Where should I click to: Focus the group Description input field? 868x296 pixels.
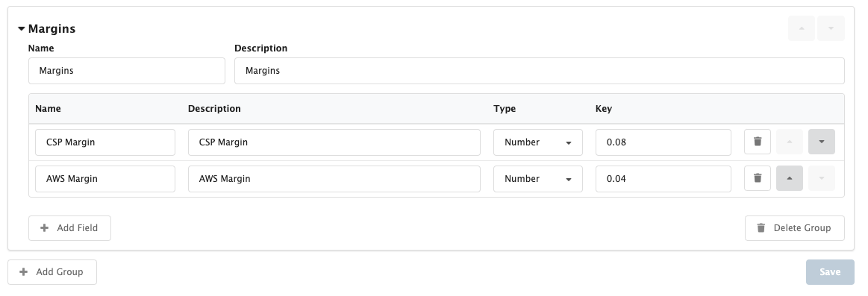[x=539, y=71]
